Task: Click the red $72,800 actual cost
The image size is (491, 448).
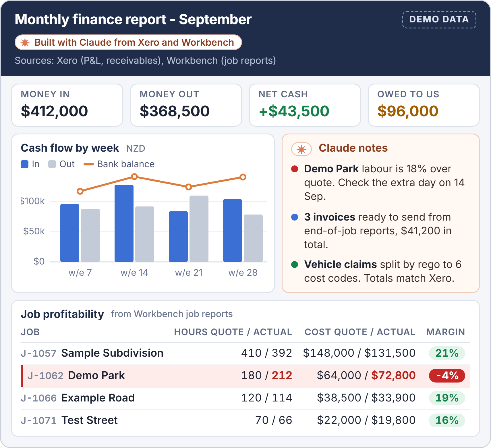Action: [393, 376]
